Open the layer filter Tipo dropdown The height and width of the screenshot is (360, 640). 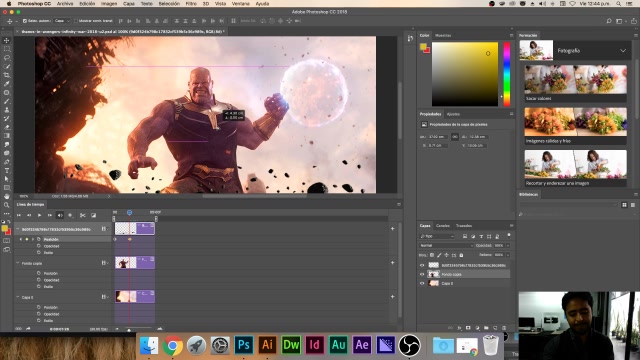(437, 236)
